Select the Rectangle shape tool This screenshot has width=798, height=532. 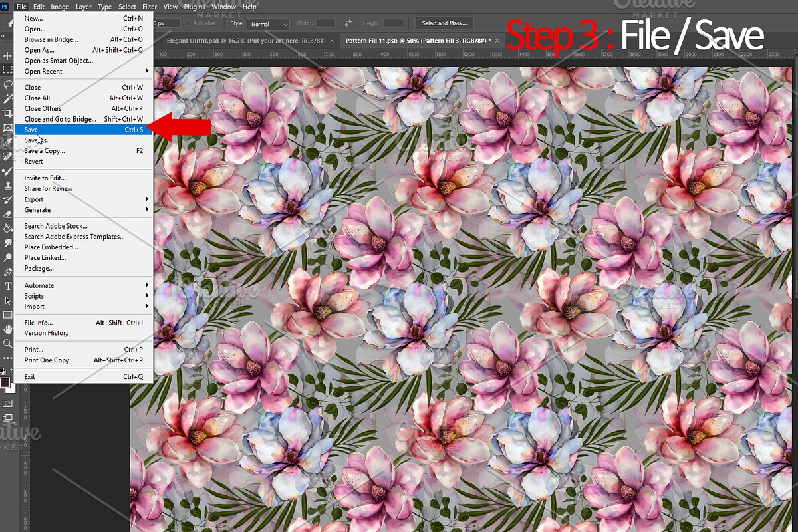pyautogui.click(x=8, y=315)
